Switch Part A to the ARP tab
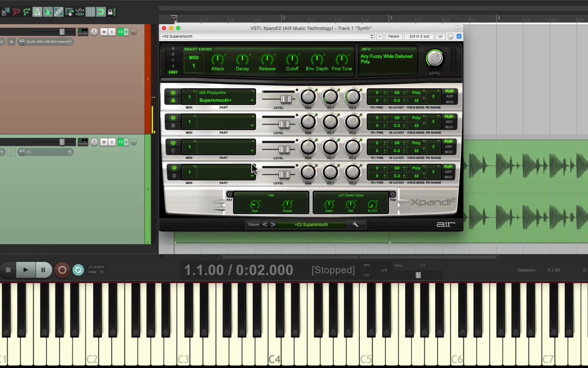 pos(450,96)
